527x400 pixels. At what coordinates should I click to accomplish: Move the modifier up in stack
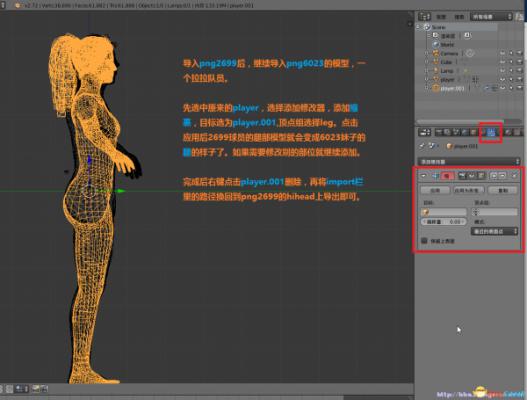coord(494,175)
